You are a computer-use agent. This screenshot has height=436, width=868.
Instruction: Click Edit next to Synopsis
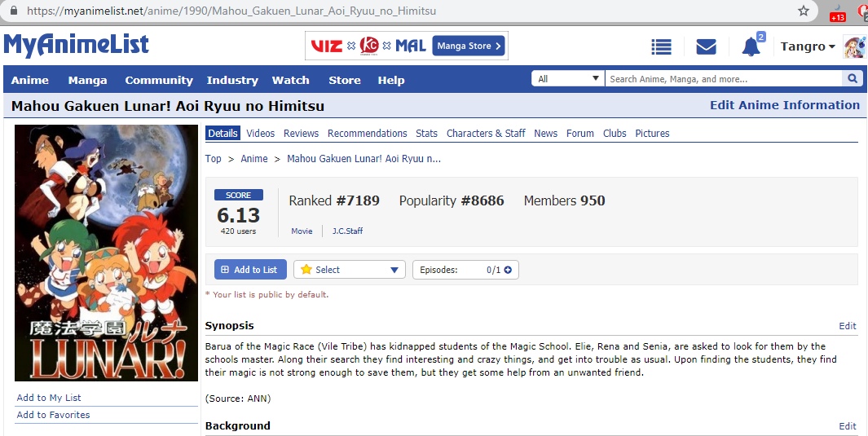pyautogui.click(x=848, y=326)
